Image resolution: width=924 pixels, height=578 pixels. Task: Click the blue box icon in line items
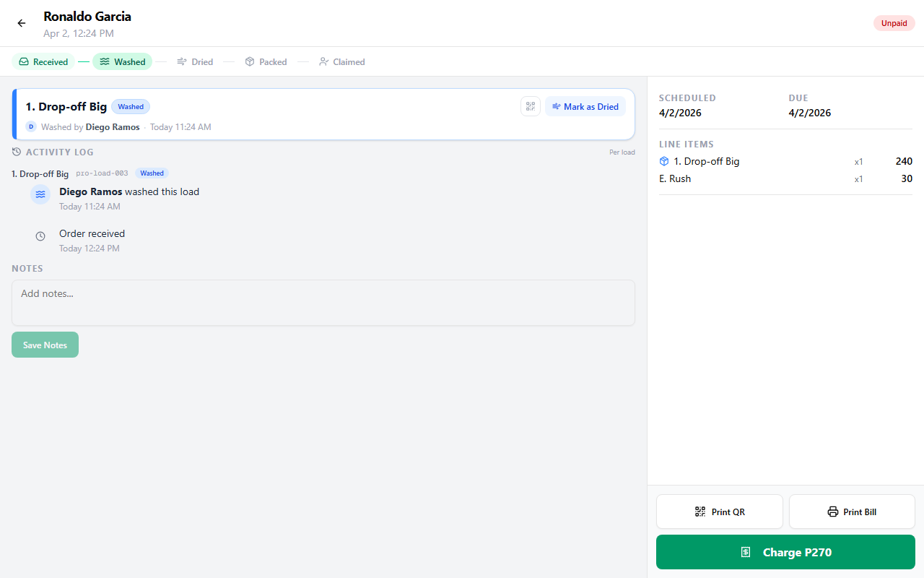[664, 161]
